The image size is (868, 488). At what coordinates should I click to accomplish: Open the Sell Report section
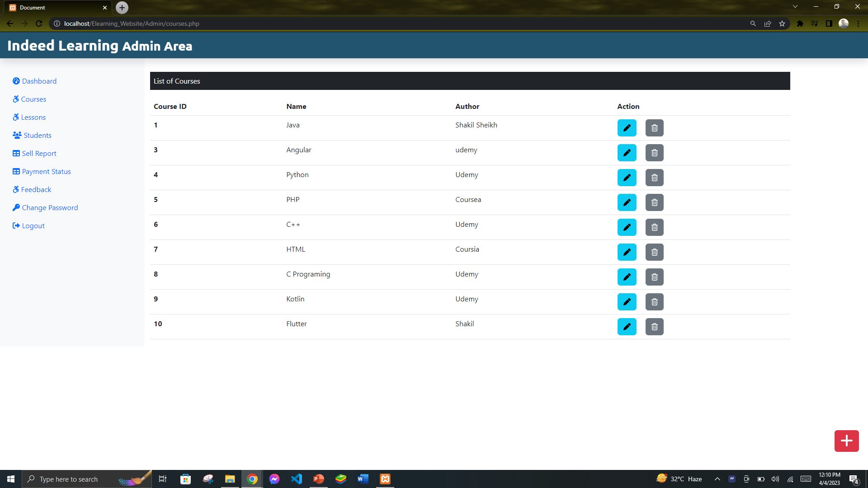coord(39,153)
